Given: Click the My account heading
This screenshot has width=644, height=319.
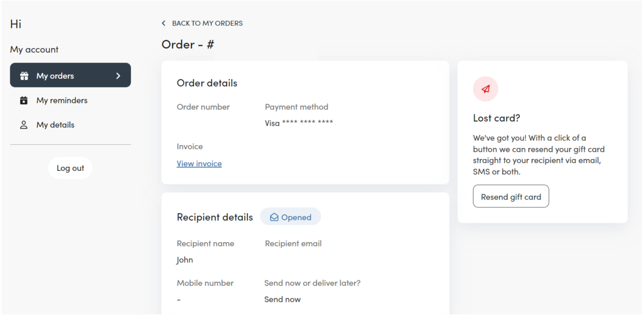Looking at the screenshot, I should click(34, 49).
